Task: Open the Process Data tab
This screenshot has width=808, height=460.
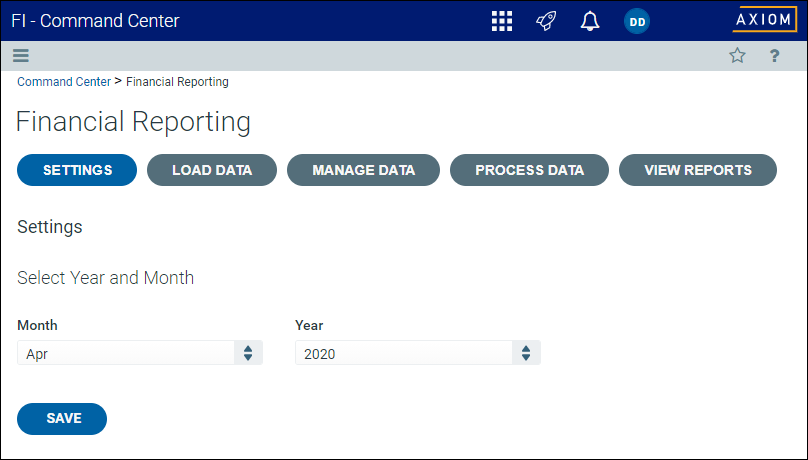Action: pos(529,170)
